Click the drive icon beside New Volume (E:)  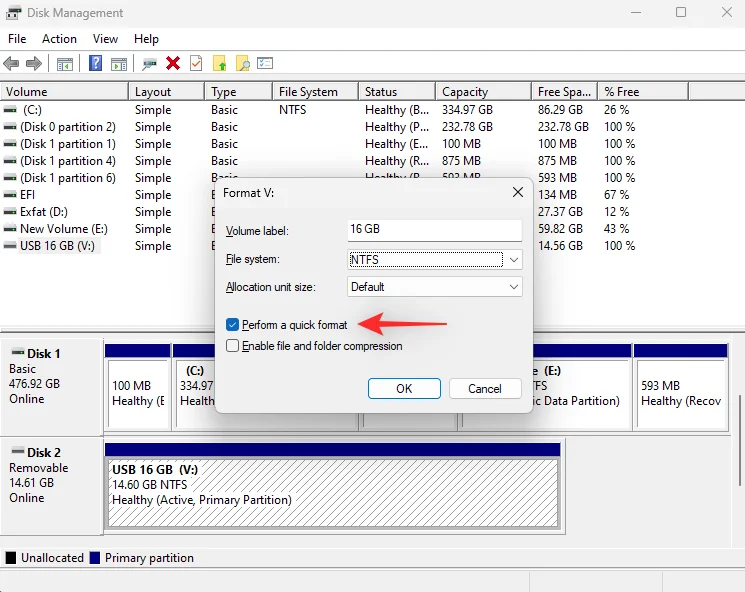coord(10,229)
